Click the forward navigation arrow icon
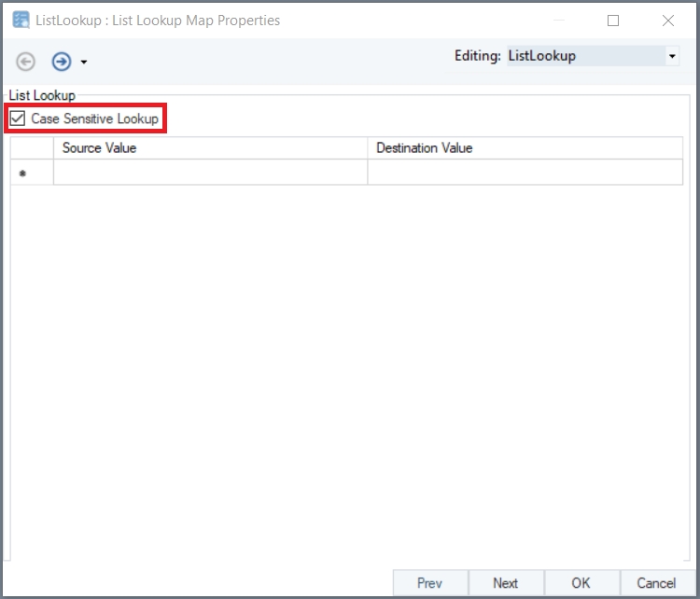 62,62
